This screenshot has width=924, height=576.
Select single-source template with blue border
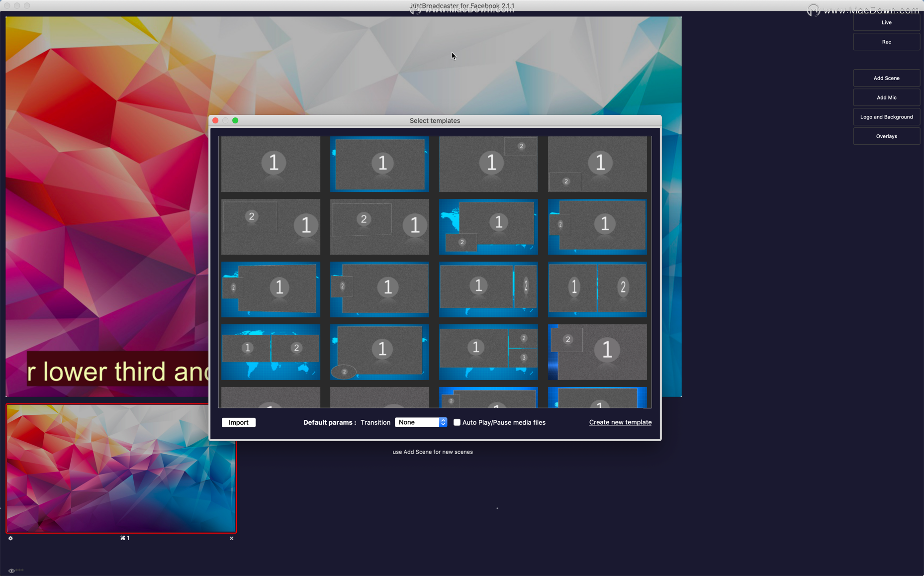pyautogui.click(x=379, y=164)
